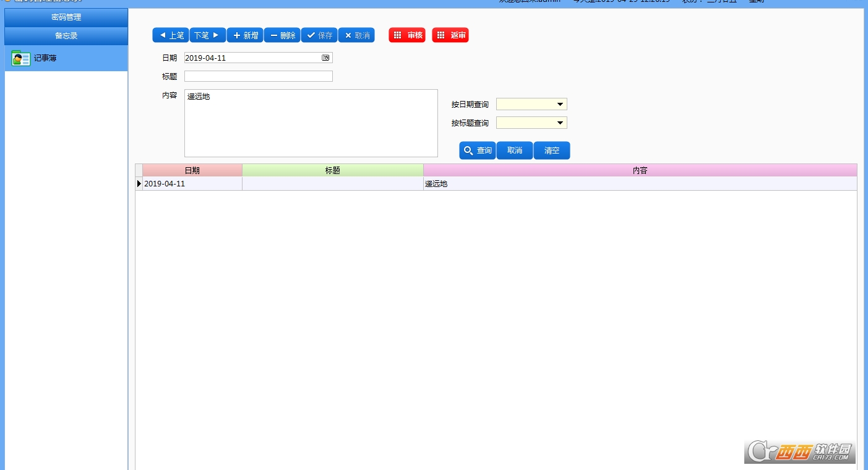Open the 备忘录 sidebar section
This screenshot has width=868, height=470.
pyautogui.click(x=66, y=36)
